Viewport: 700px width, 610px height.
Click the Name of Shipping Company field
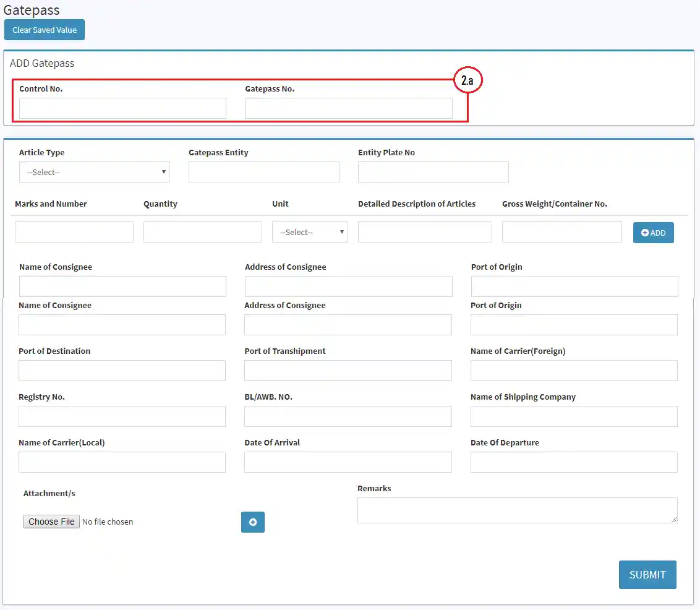pos(574,416)
